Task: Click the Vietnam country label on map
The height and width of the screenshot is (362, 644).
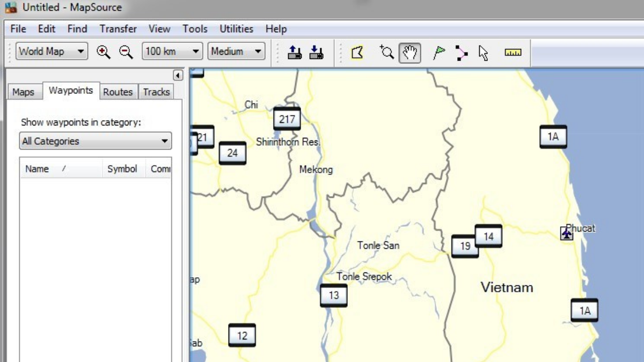Action: (507, 287)
